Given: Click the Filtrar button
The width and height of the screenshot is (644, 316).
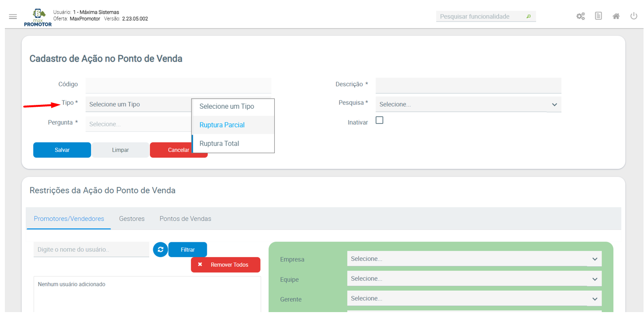Looking at the screenshot, I should tap(188, 250).
